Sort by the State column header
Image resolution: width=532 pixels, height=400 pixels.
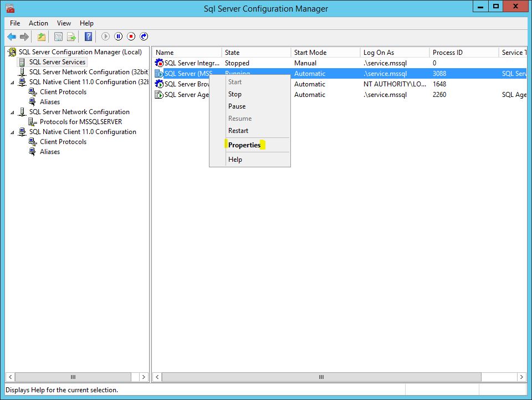coord(256,53)
